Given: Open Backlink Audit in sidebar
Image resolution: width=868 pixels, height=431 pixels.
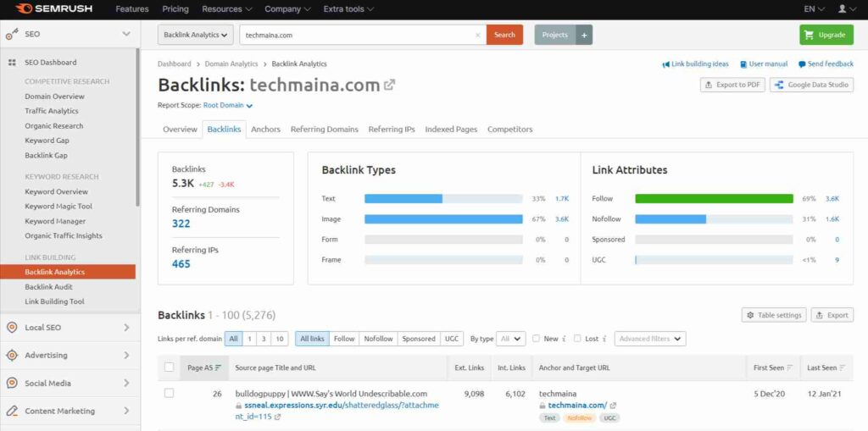Looking at the screenshot, I should (48, 287).
